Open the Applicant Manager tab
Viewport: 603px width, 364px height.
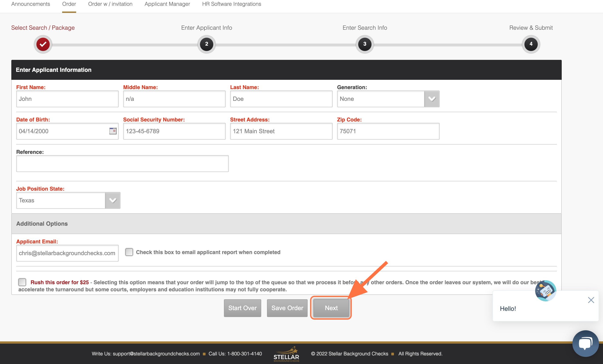(167, 4)
